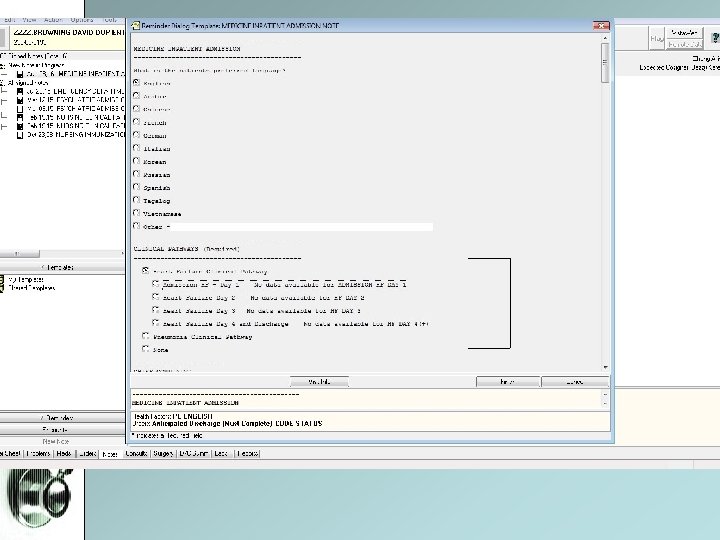Click the Visit Info button
The height and width of the screenshot is (540, 720).
pyautogui.click(x=319, y=382)
